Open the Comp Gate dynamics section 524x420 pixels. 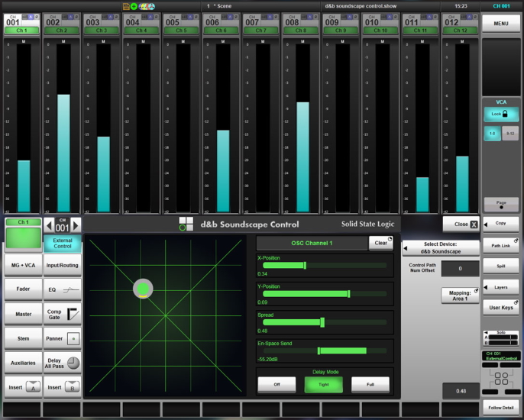pos(63,313)
